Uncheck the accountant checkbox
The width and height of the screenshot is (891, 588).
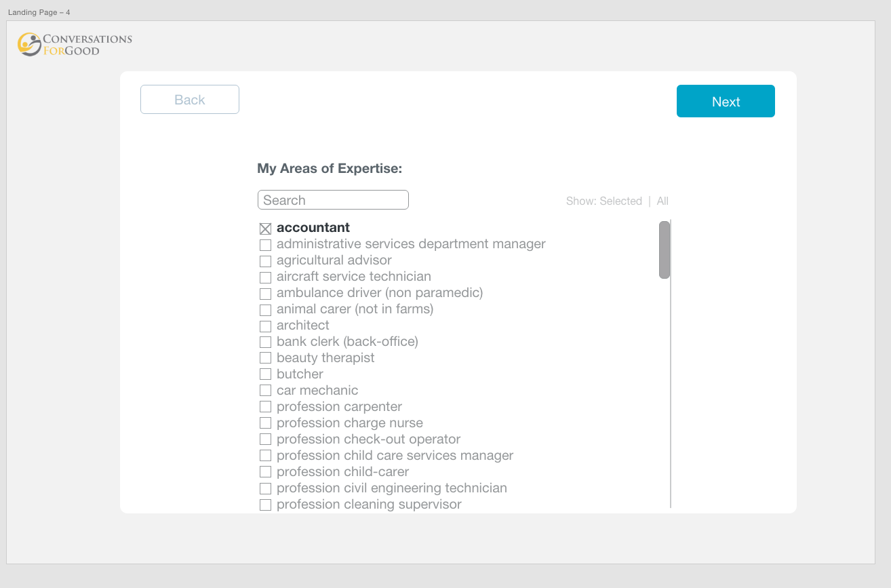(x=266, y=229)
